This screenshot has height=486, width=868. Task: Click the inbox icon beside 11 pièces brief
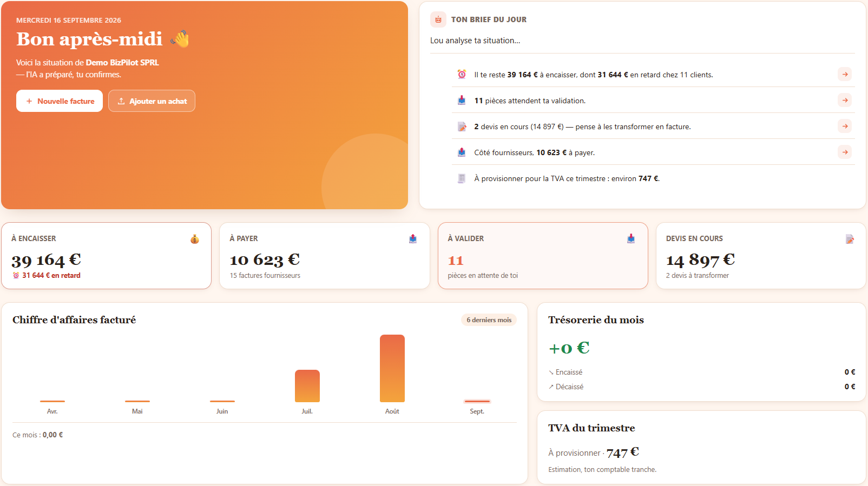tap(462, 101)
